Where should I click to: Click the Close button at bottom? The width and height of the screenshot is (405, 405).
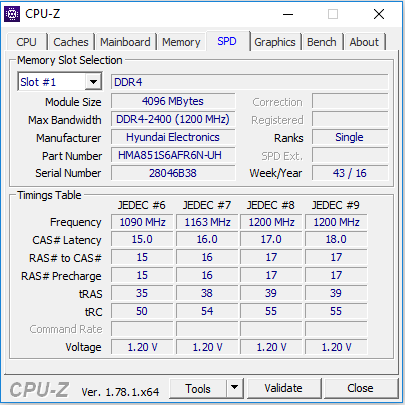[360, 388]
